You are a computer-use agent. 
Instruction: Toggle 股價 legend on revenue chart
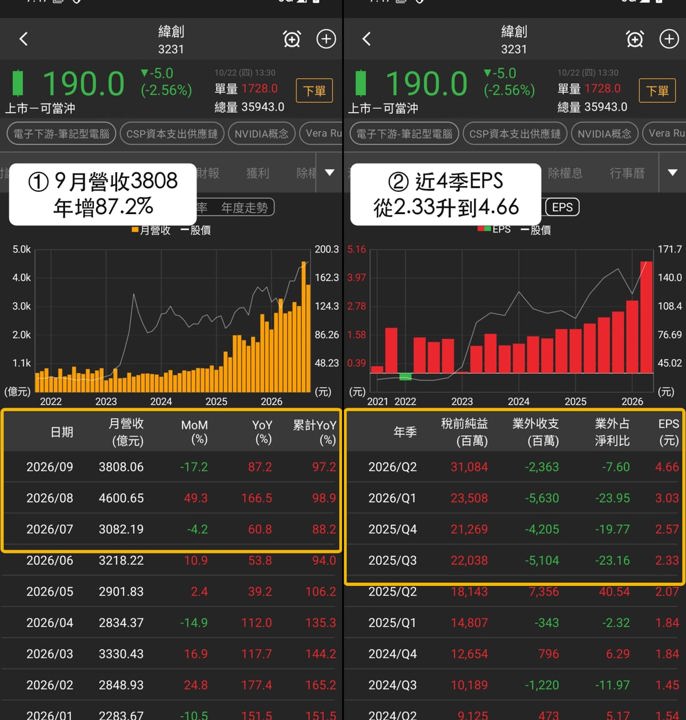[x=196, y=230]
